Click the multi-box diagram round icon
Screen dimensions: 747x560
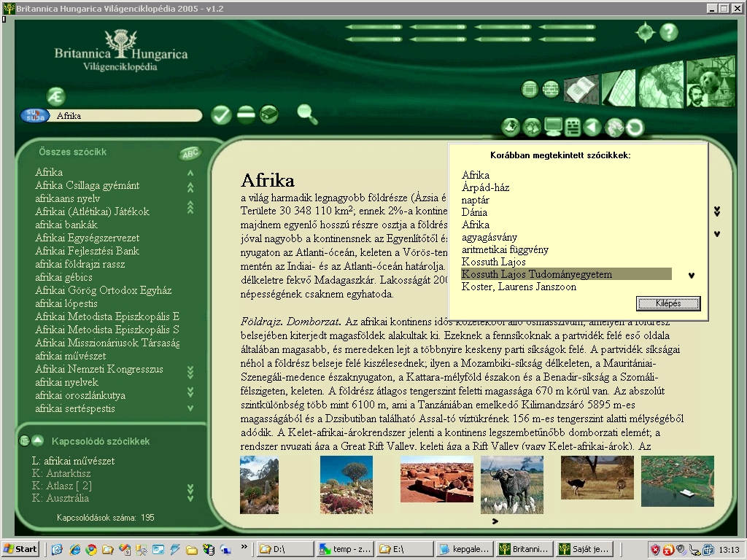click(x=551, y=89)
